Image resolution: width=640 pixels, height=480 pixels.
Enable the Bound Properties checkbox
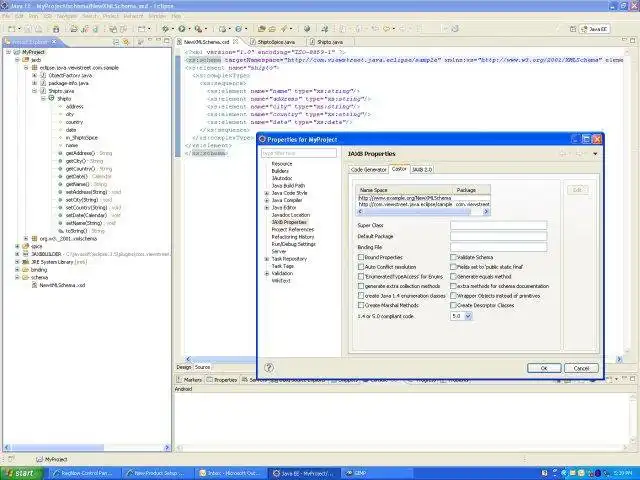pyautogui.click(x=361, y=257)
